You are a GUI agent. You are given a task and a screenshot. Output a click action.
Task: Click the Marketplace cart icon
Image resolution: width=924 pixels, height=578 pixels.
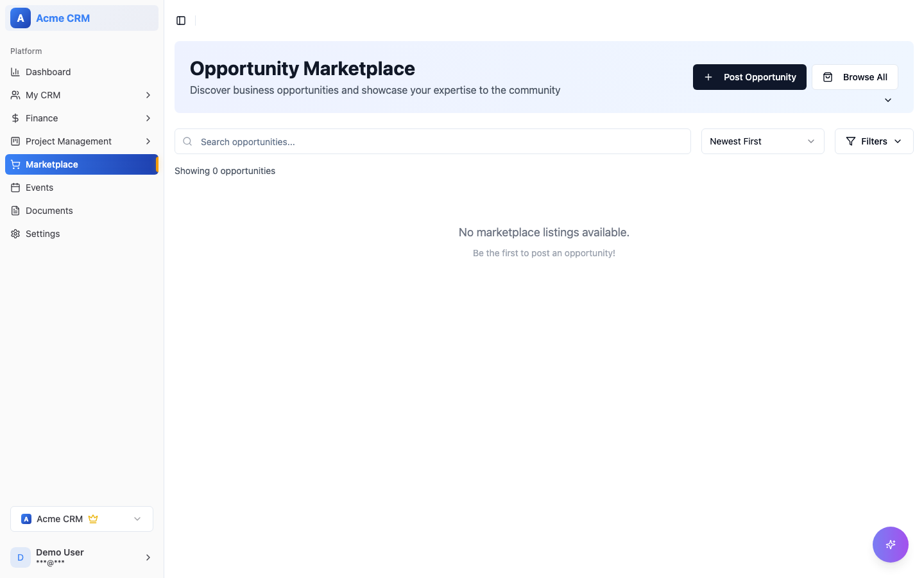pos(15,164)
